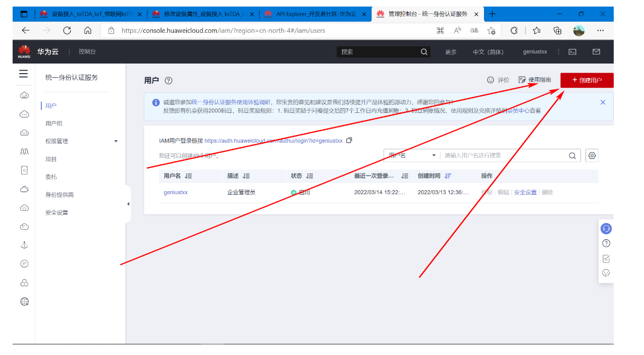This screenshot has width=644, height=355.
Task: Click 控制台 in the top bar
Action: tap(87, 52)
